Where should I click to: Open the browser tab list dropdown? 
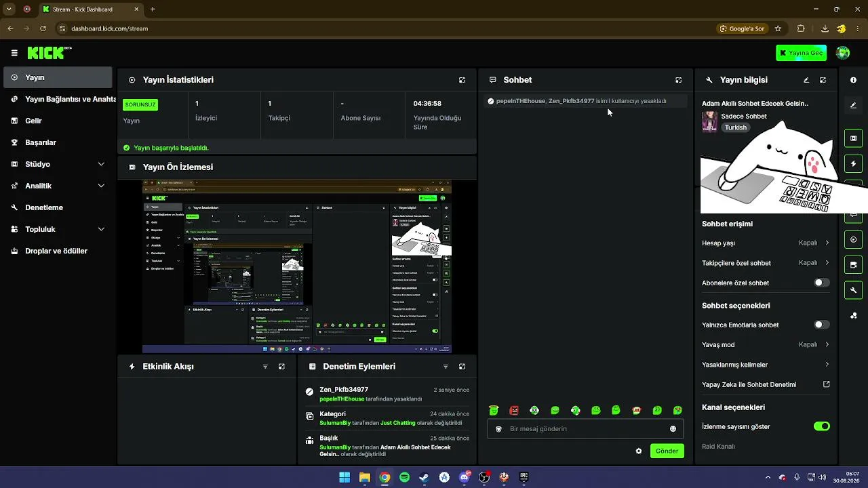coord(9,9)
